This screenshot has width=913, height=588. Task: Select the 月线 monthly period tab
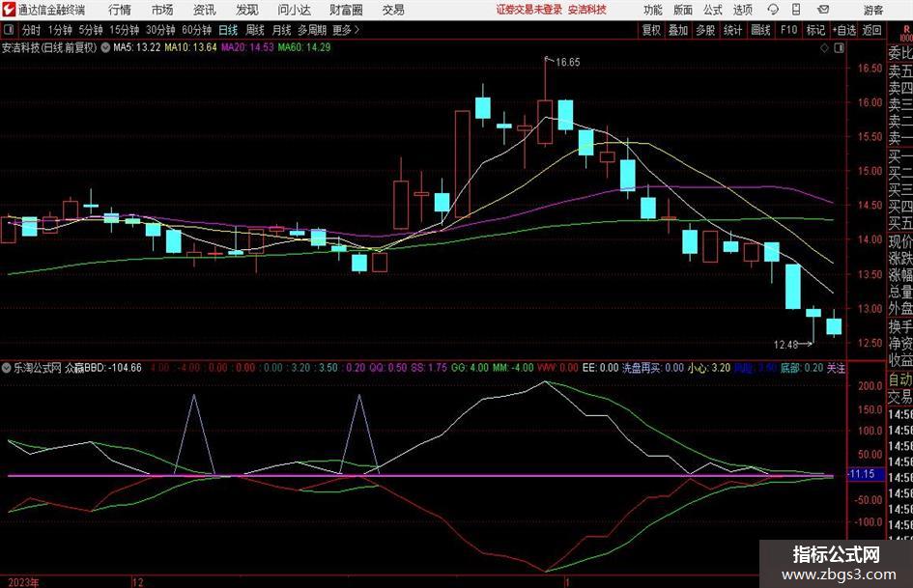281,30
